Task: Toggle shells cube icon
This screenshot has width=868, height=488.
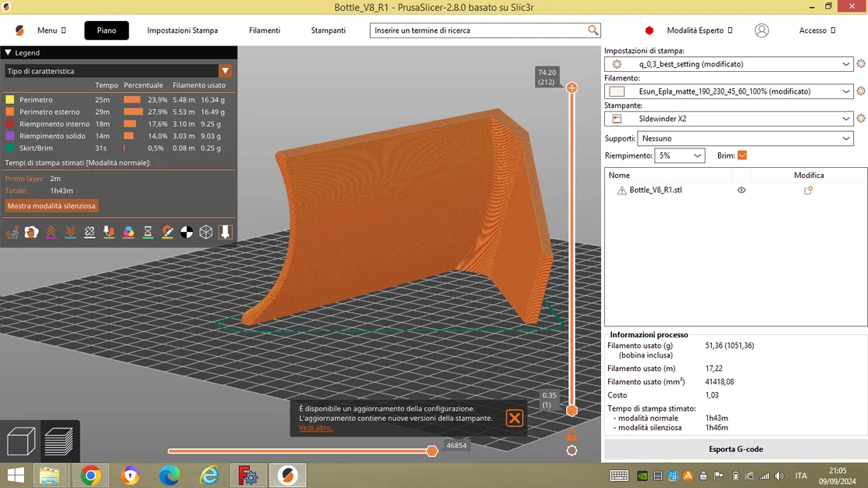Action: tap(206, 232)
